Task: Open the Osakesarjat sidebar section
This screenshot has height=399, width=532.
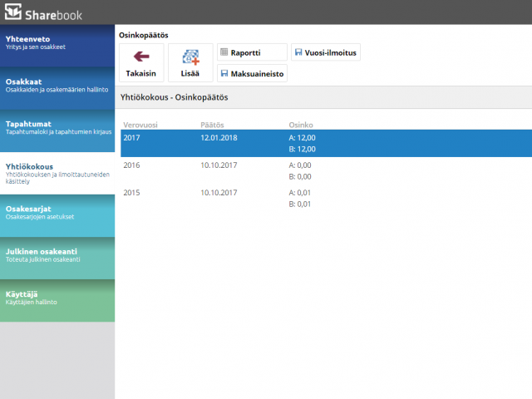Action: pyautogui.click(x=57, y=215)
